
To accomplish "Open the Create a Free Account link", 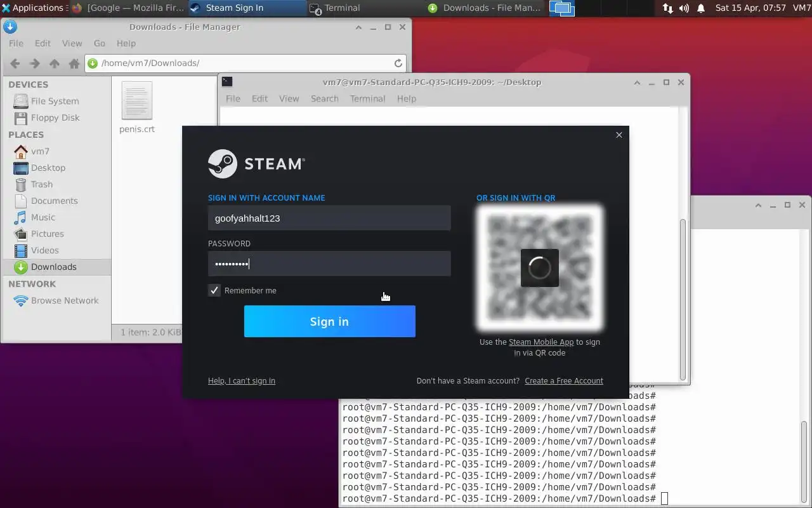I will (x=564, y=381).
